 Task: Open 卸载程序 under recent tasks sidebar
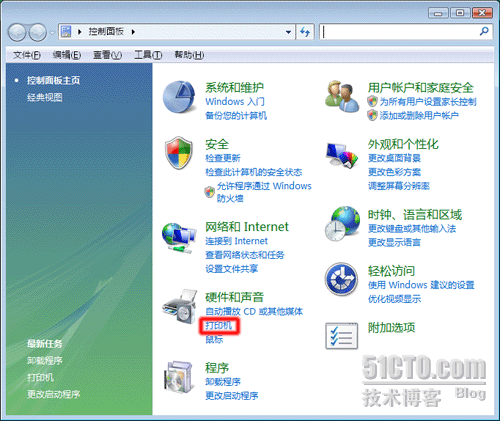45,360
